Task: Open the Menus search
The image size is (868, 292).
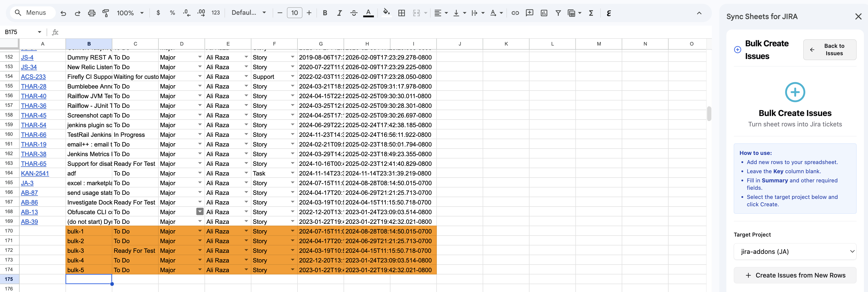Action: [x=32, y=12]
